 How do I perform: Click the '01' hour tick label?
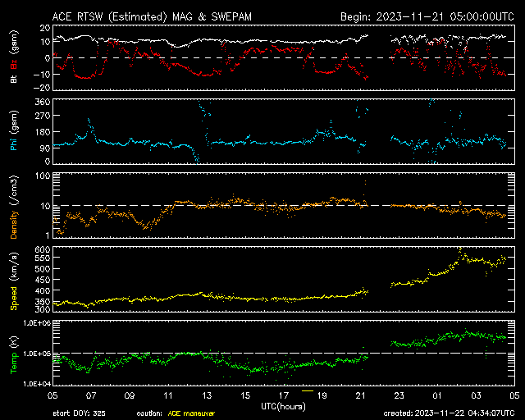[x=437, y=395]
